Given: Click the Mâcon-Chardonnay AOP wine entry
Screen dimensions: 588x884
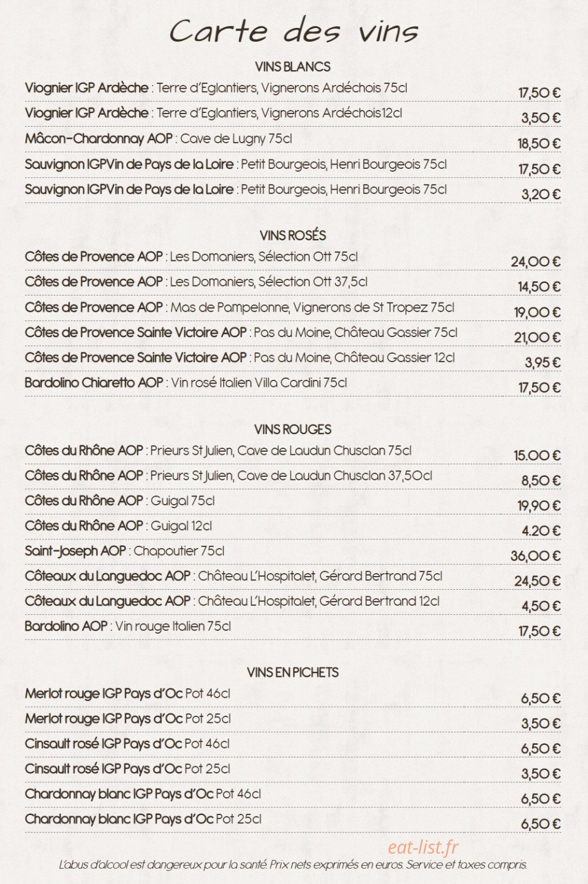Looking at the screenshot, I should (x=158, y=139).
